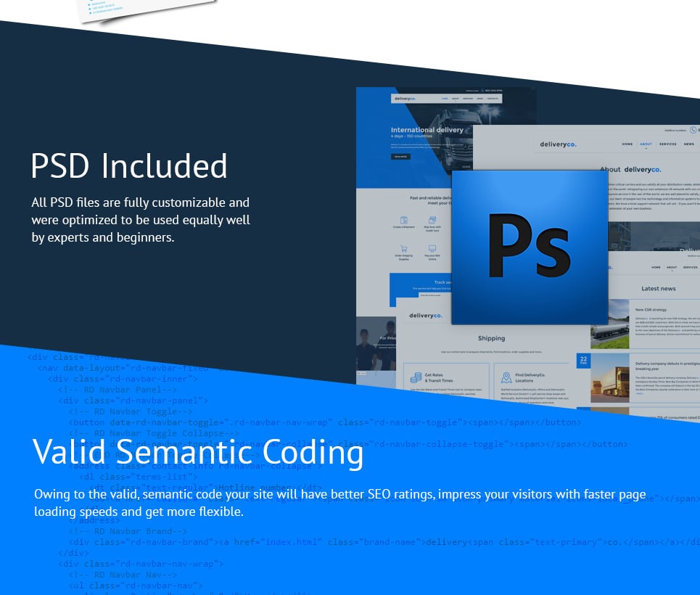This screenshot has height=595, width=700.
Task: Expand ABOUT dropdown in the Latest news page navbar
Action: 672,268
